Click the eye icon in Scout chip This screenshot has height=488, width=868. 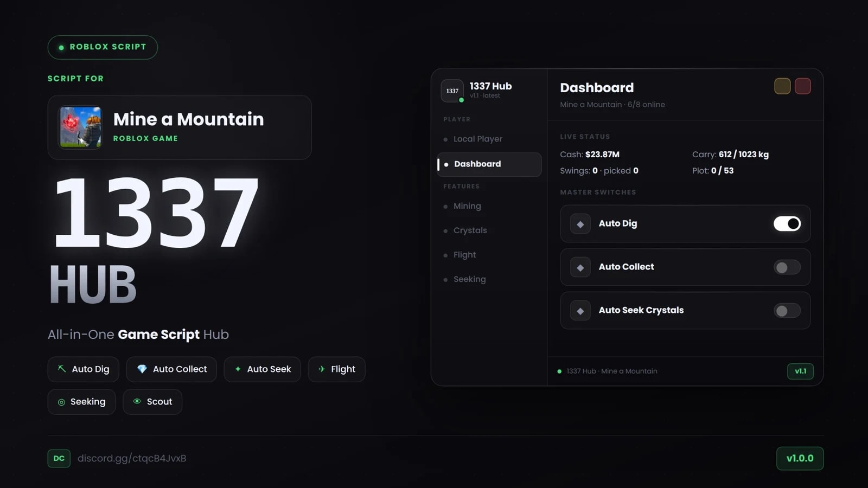(137, 401)
